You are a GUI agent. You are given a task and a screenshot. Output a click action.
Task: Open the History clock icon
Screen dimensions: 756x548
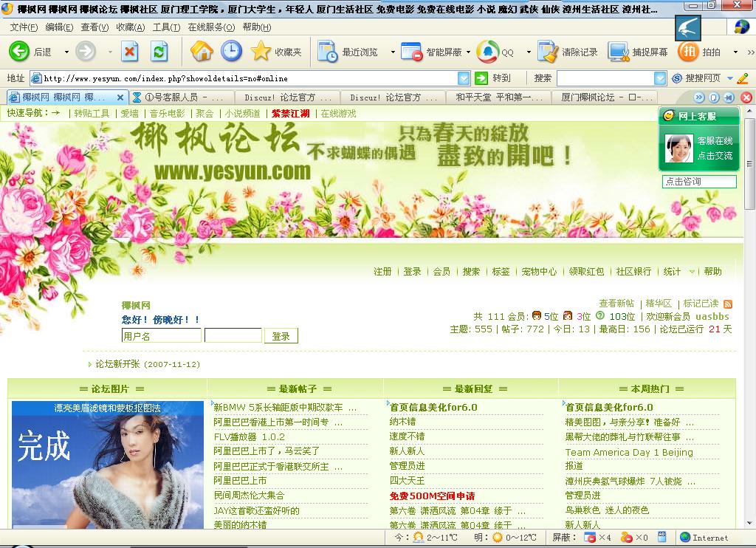coord(231,51)
